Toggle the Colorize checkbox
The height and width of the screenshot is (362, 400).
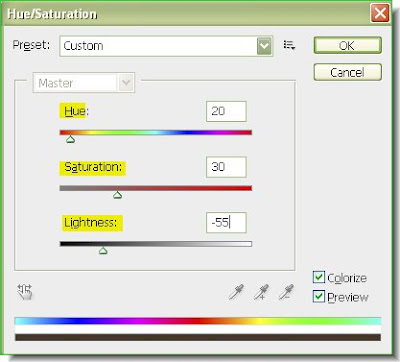pos(319,277)
